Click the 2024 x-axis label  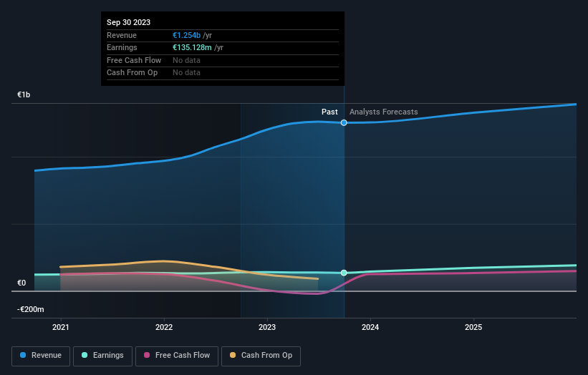point(370,327)
